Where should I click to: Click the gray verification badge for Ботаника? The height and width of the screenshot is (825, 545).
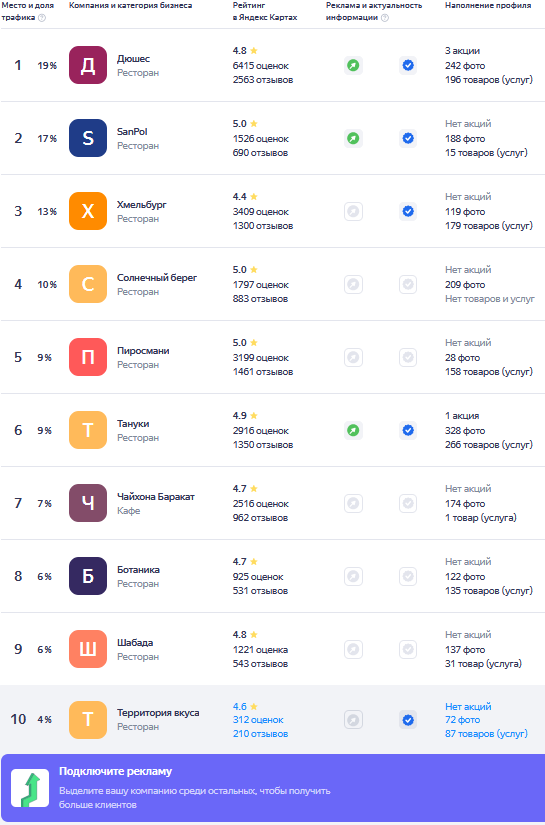pos(408,577)
